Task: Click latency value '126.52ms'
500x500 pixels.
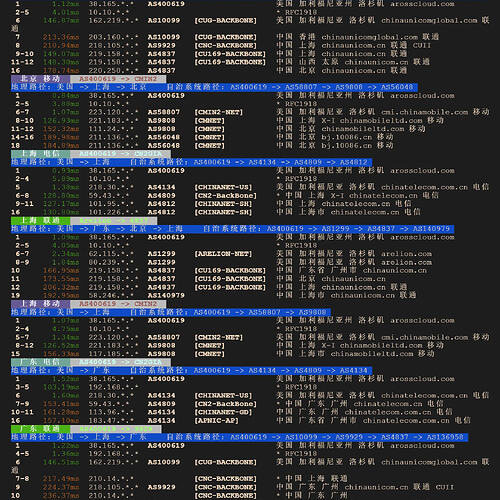Action: pyautogui.click(x=61, y=345)
